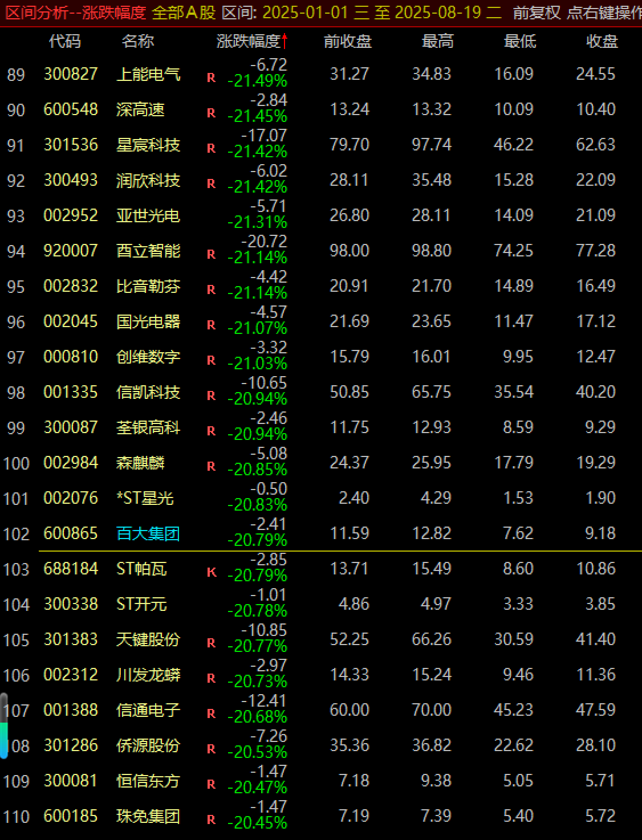The image size is (642, 840).
Task: Click the R marker on the 创维数字 row
Action: point(212,360)
